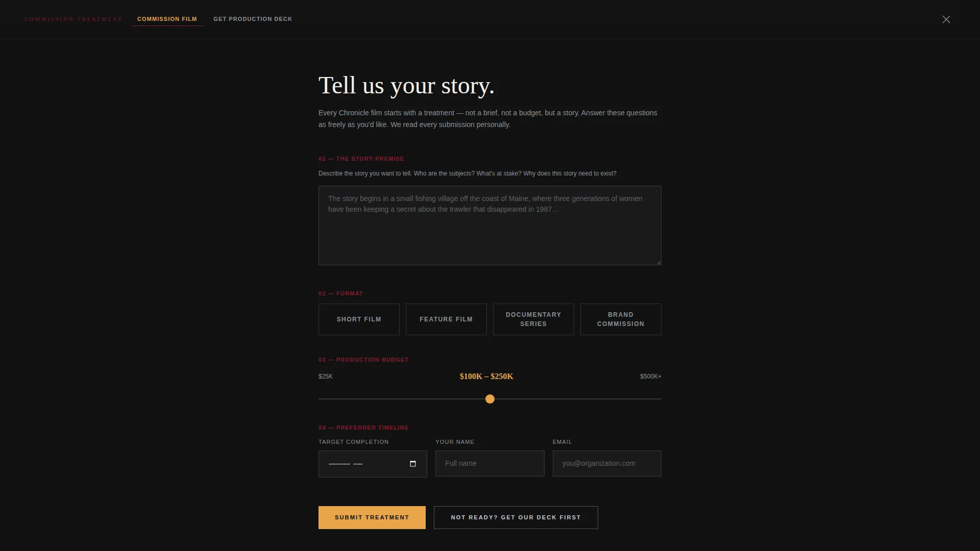The height and width of the screenshot is (551, 980).
Task: Click the 'Tell us your story.' heading
Action: pos(406,86)
